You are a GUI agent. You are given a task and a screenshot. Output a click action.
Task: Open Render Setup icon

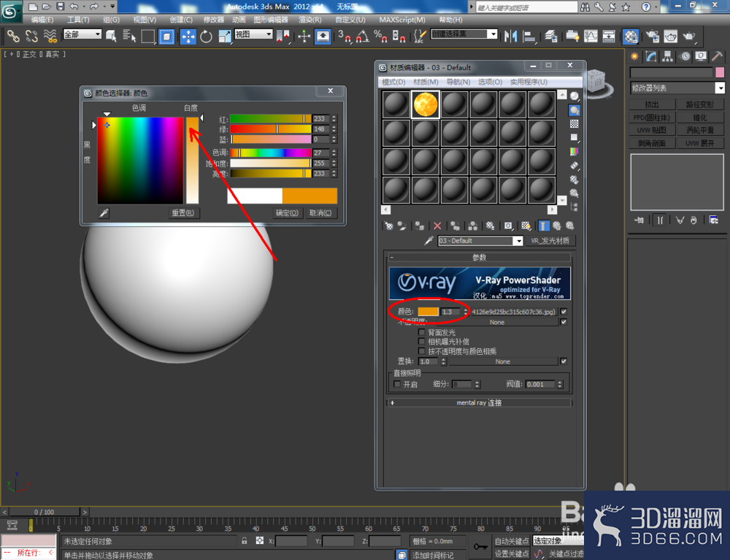point(652,37)
